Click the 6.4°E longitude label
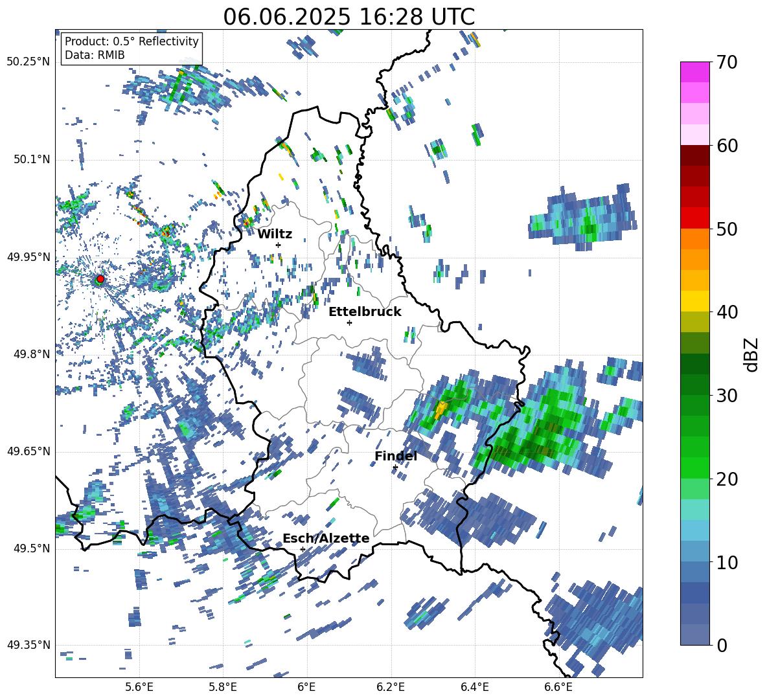Viewport: 767px width, 700px height. [x=474, y=687]
